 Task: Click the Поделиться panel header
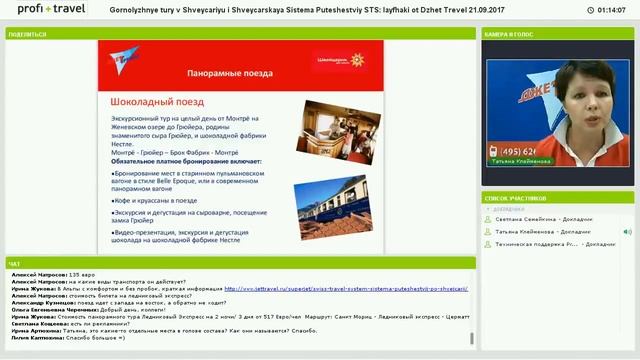click(x=240, y=34)
